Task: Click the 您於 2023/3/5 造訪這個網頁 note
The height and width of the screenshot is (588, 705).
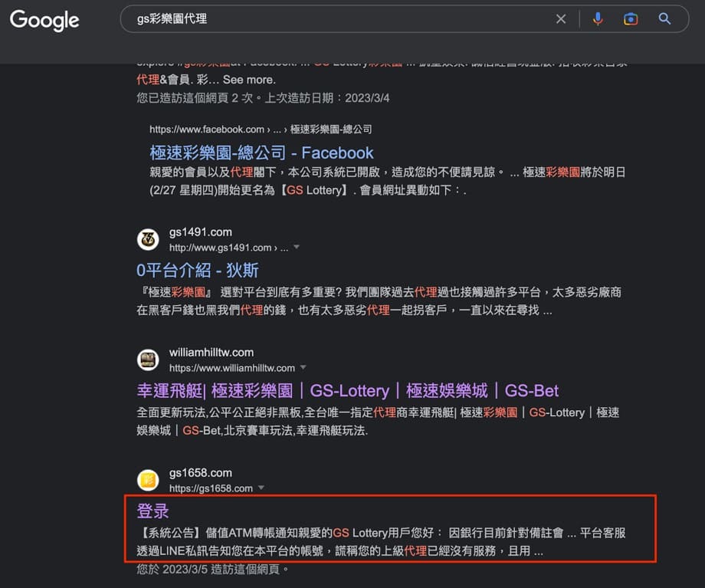Action: click(213, 569)
